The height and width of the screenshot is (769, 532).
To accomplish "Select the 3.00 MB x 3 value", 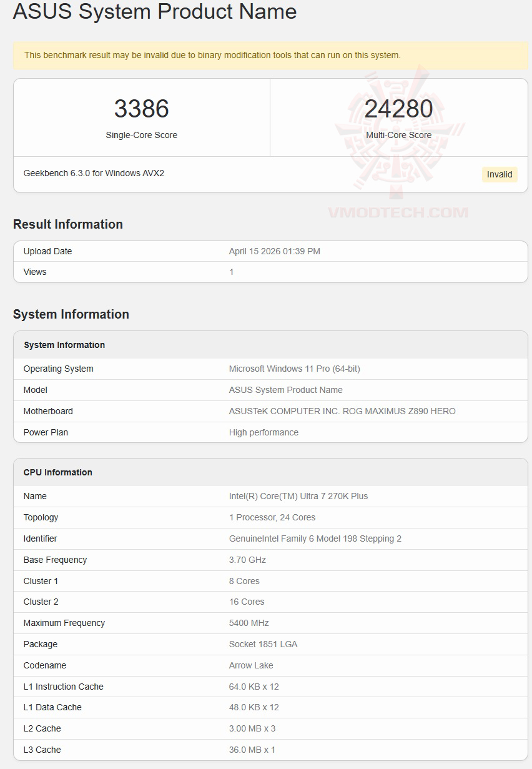I will [x=252, y=728].
